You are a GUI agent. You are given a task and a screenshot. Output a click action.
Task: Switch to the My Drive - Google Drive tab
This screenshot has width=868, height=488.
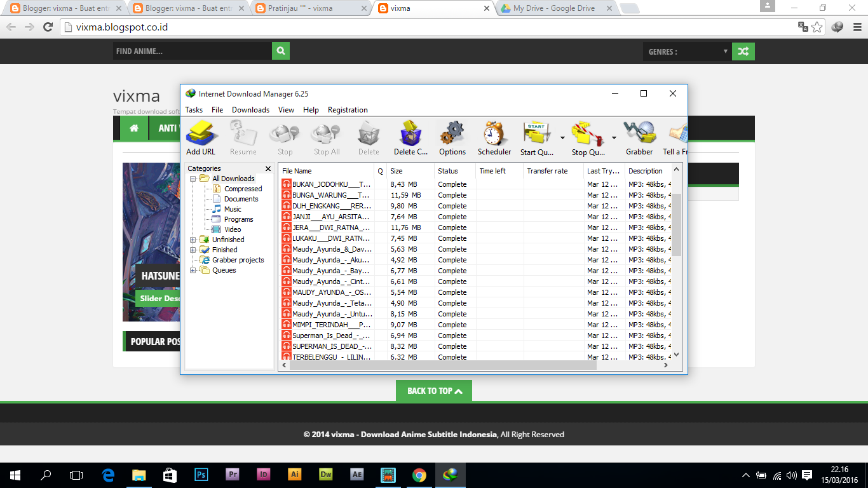coord(555,8)
